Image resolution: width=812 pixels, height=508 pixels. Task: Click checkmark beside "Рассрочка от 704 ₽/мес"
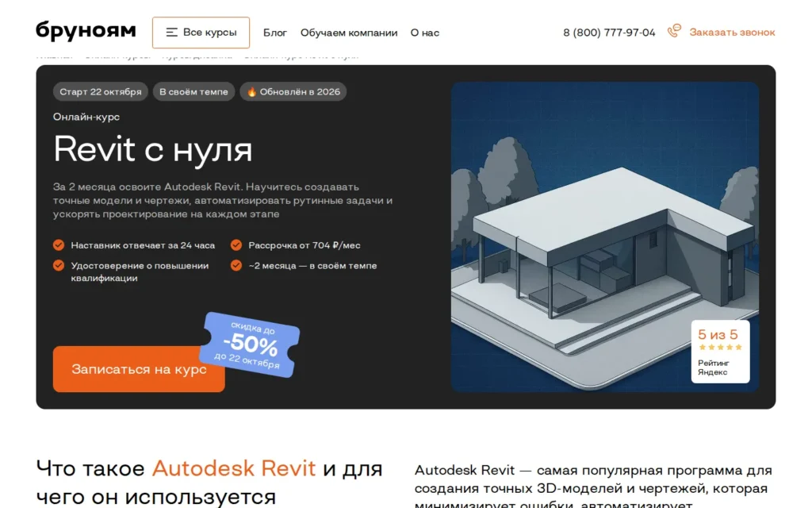coord(236,245)
